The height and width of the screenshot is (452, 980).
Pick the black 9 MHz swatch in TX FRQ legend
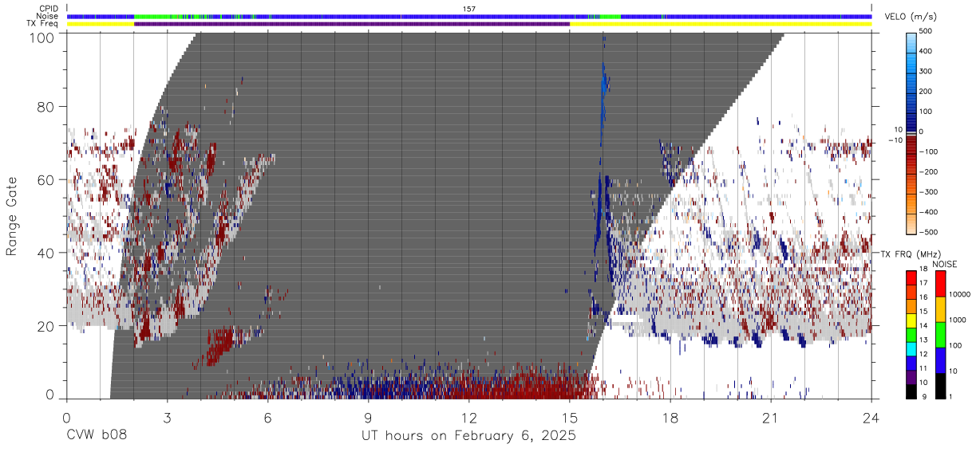pyautogui.click(x=911, y=392)
